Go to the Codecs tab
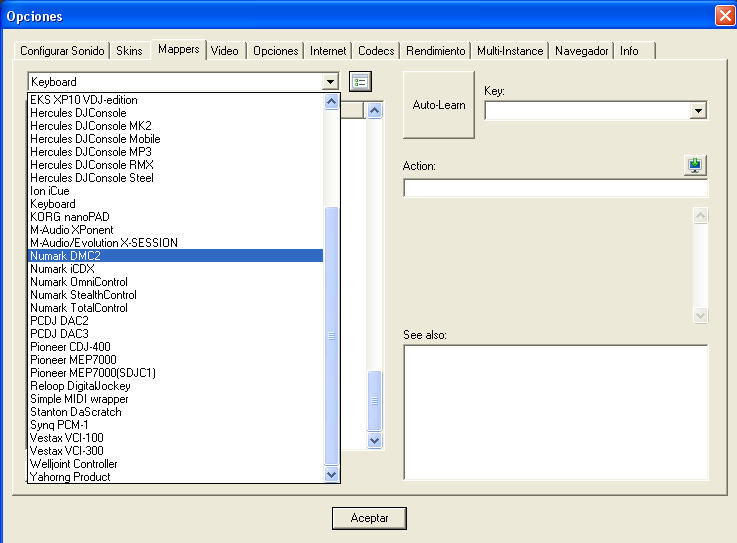Screen dimensions: 737x543 376,51
